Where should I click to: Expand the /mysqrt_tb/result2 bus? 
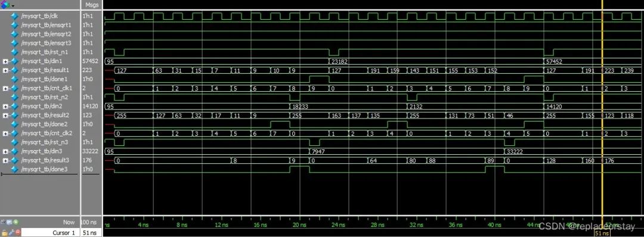[x=5, y=116]
